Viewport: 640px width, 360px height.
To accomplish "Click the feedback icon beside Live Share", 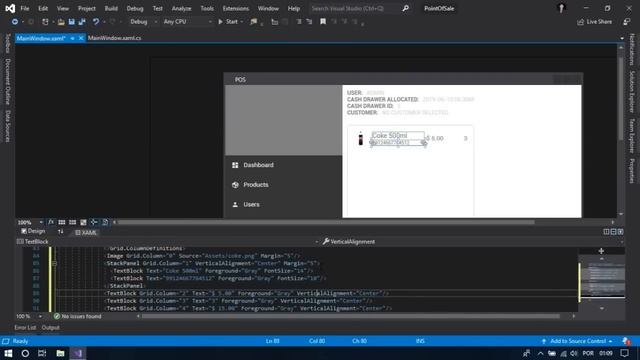I will [627, 22].
